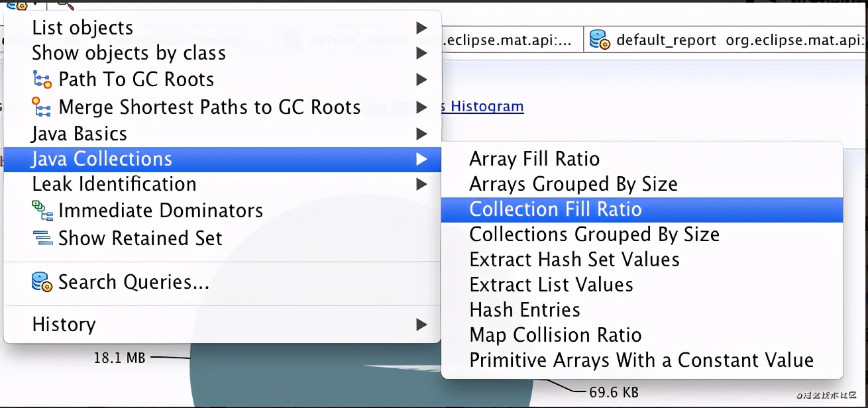Screen dimensions: 868x408
Task: Select Arrays Grouped By Size
Action: (573, 184)
